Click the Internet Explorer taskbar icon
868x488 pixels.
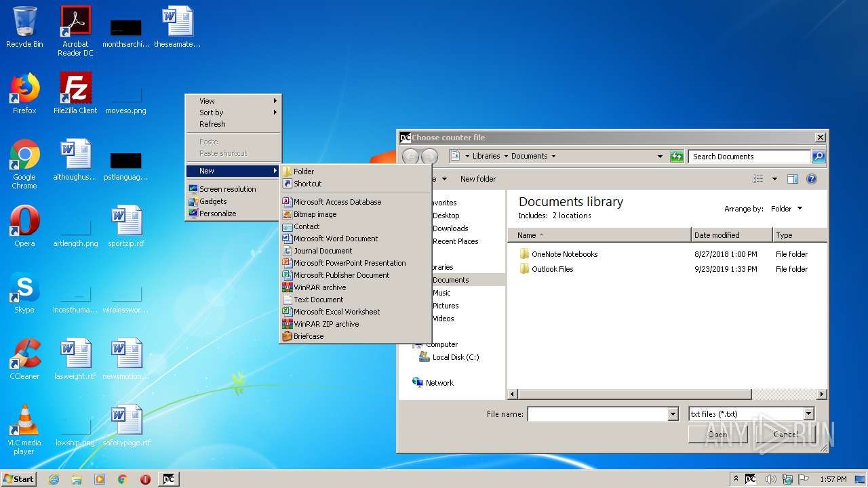click(x=54, y=479)
